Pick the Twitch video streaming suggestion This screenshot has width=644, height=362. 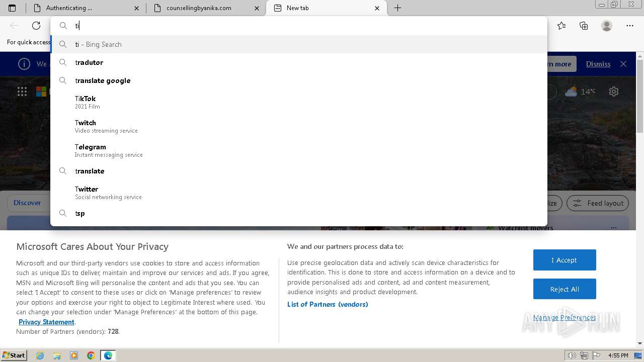(x=299, y=126)
